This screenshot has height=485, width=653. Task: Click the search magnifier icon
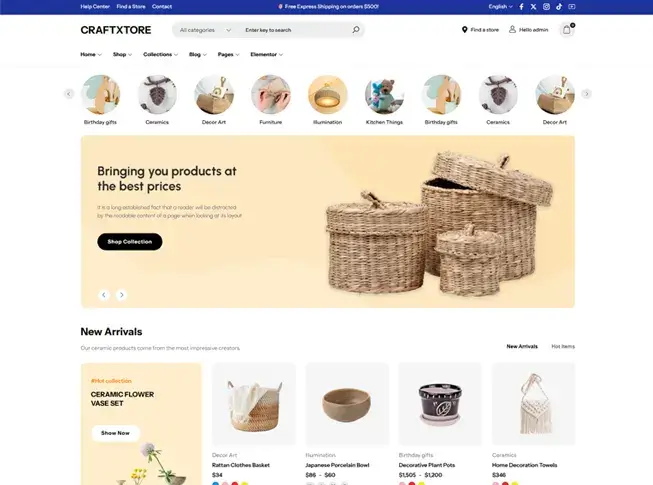(356, 30)
